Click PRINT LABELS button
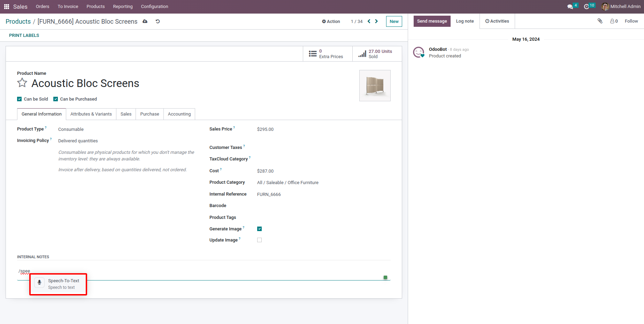Screen dimensions: 644x324 click(x=24, y=35)
